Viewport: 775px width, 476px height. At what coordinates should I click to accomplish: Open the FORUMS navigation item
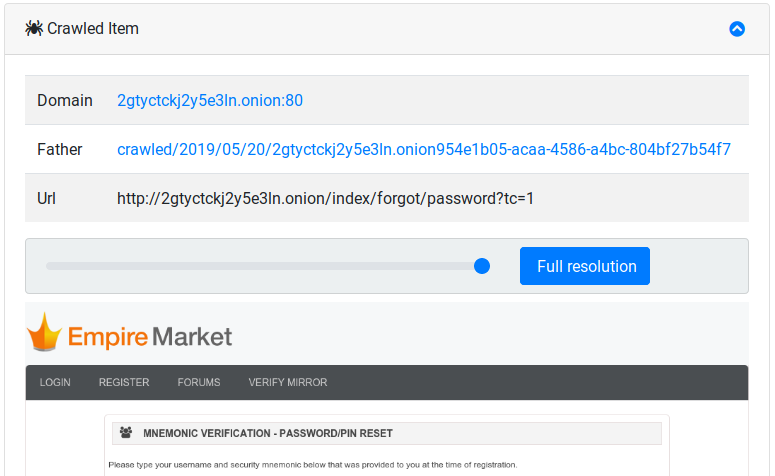[199, 382]
